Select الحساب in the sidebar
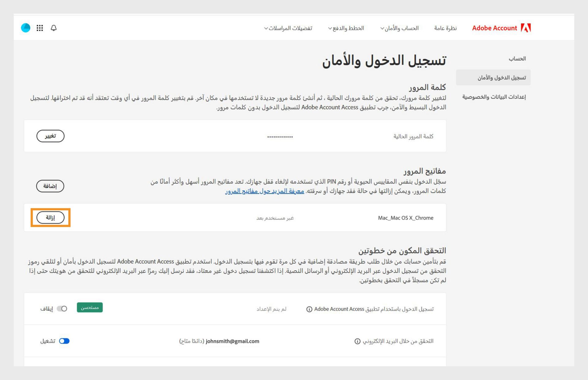Screen dimensions: 588x380 517,59
